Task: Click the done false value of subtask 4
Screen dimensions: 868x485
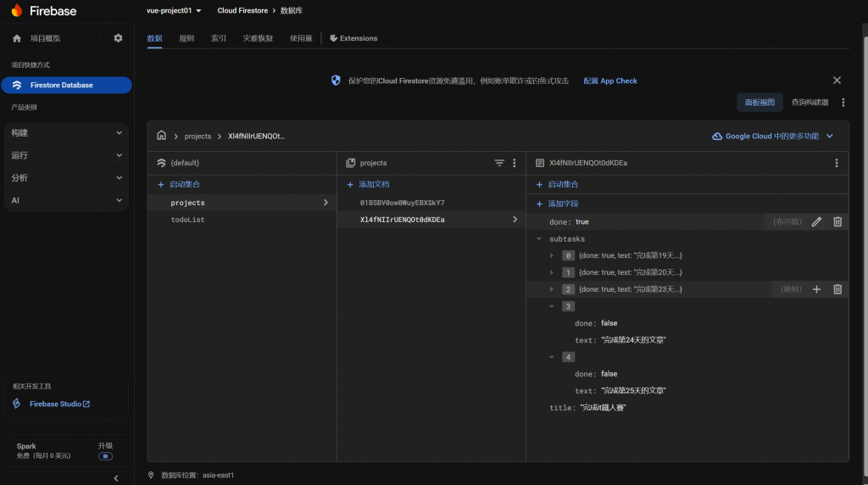Action: coord(609,374)
